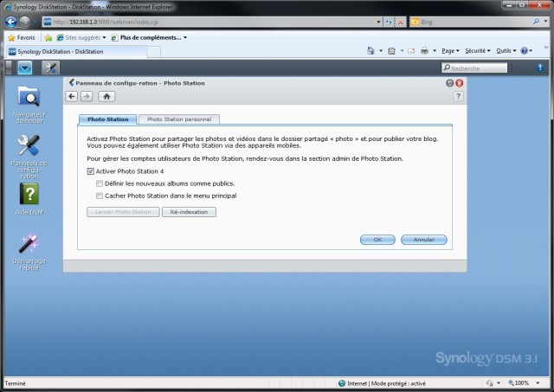Image resolution: width=554 pixels, height=392 pixels.
Task: Click the browser back button
Action: coord(11,22)
